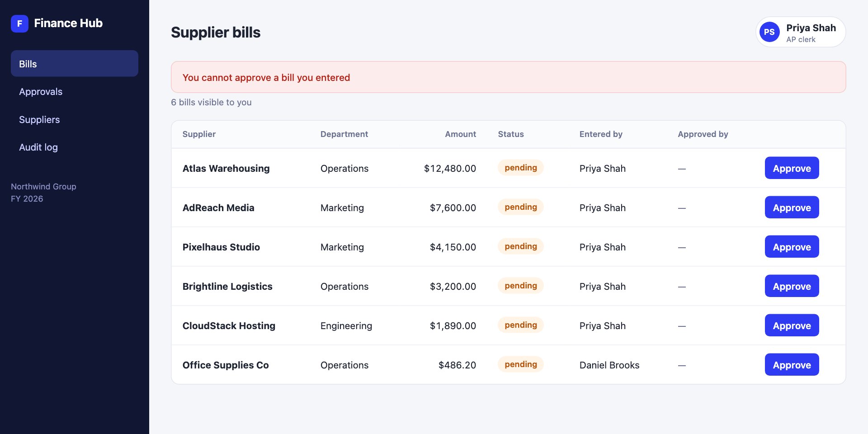
Task: Select the Office Supplies Co supplier name
Action: tap(226, 365)
